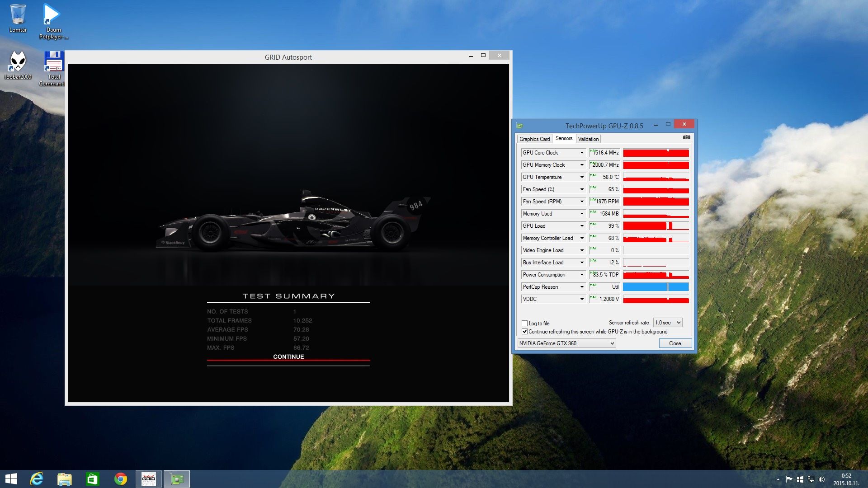Expand Fan Speed (RPM) sensor dropdown
The height and width of the screenshot is (488, 868).
pyautogui.click(x=582, y=202)
